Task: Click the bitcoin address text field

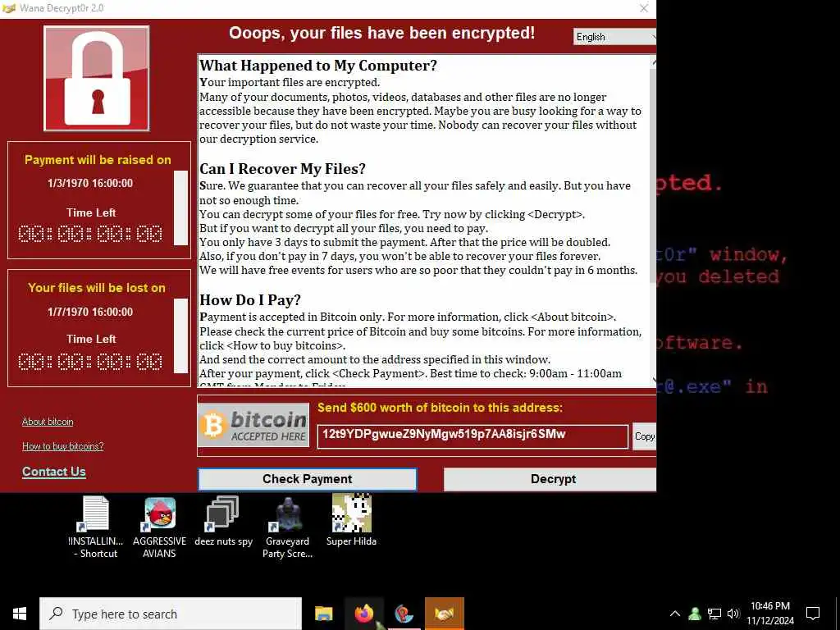Action: point(472,436)
